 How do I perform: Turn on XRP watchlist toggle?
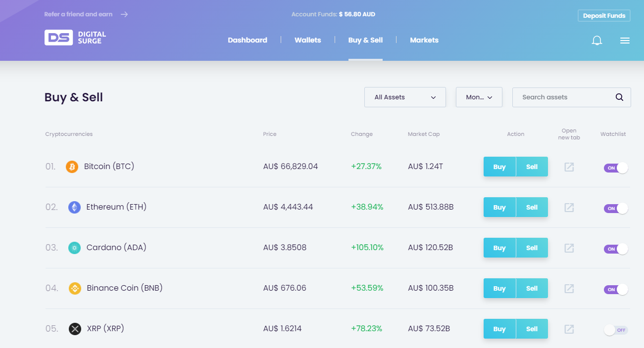pos(616,330)
